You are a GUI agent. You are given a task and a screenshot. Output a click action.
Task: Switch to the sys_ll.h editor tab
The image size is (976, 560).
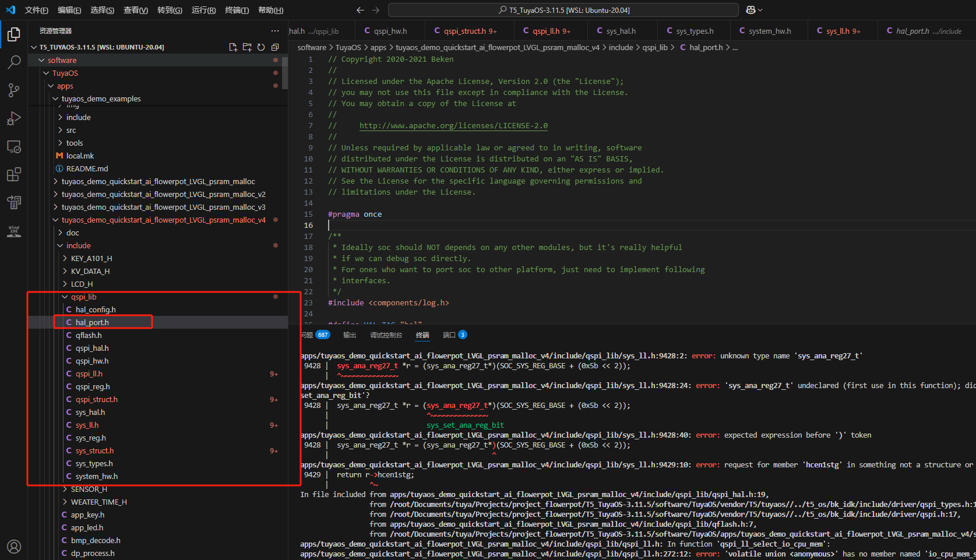point(842,31)
